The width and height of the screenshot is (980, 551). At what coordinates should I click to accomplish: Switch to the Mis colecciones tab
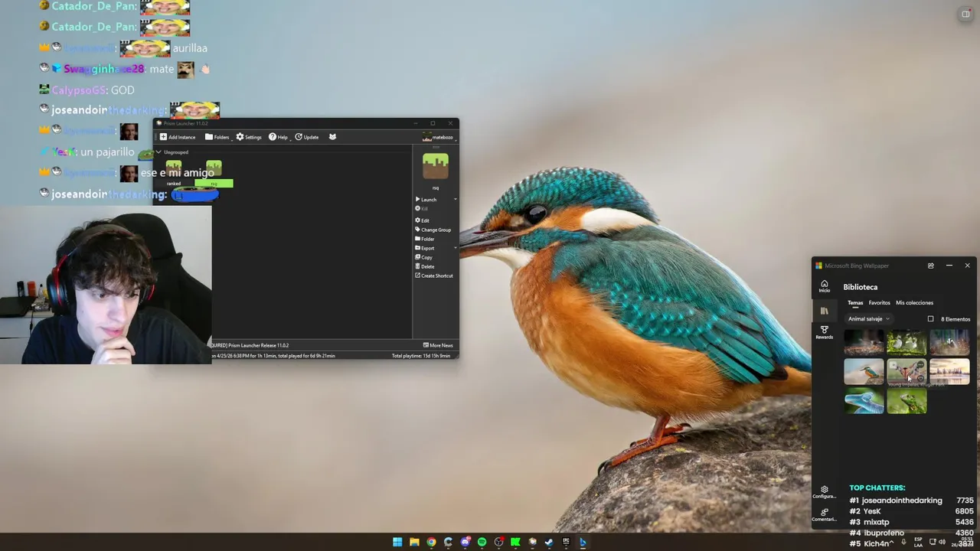[x=914, y=303]
